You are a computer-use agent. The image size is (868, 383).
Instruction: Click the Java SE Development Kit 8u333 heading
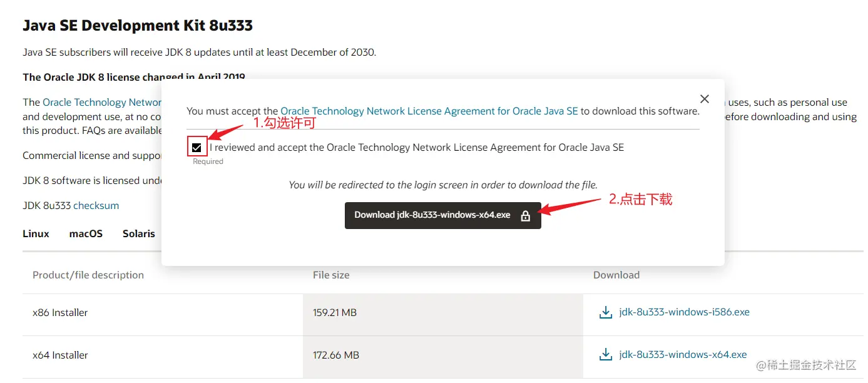point(138,26)
